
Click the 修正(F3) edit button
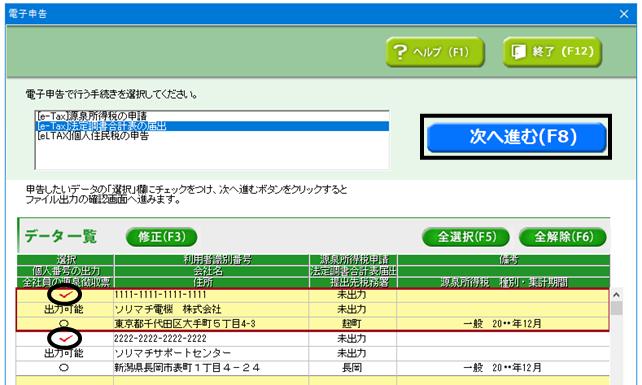click(x=162, y=237)
